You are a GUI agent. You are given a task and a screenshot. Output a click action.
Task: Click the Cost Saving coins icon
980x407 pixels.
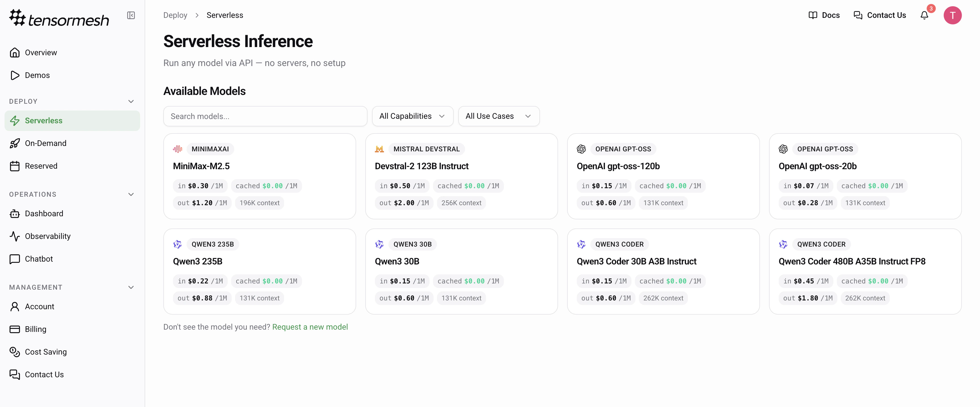pos(15,352)
